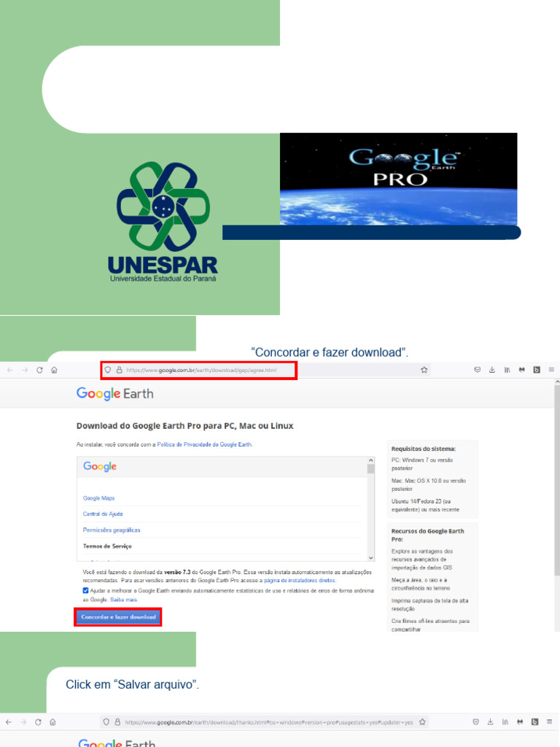The height and width of the screenshot is (747, 560).
Task: Click the Google Earth logo on download page
Action: click(114, 394)
